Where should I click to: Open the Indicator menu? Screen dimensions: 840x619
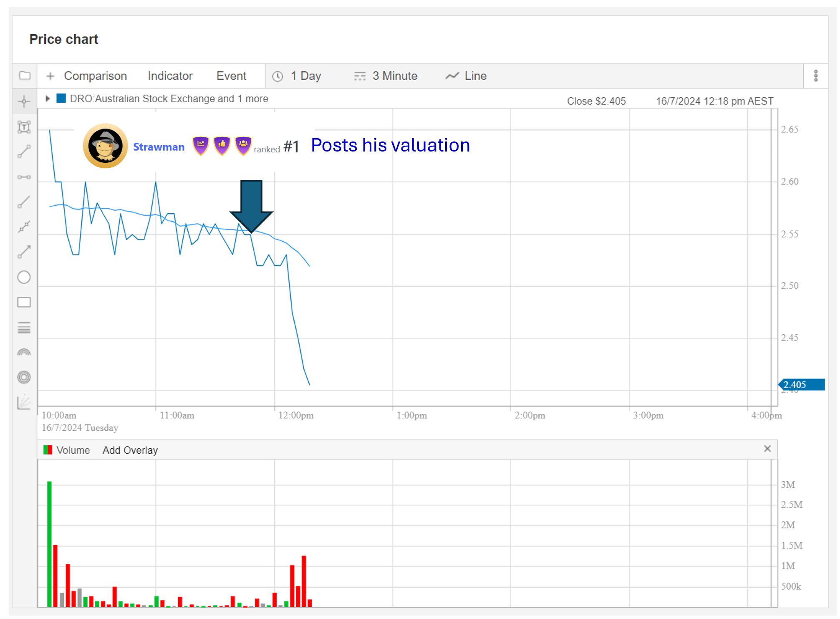pyautogui.click(x=170, y=76)
